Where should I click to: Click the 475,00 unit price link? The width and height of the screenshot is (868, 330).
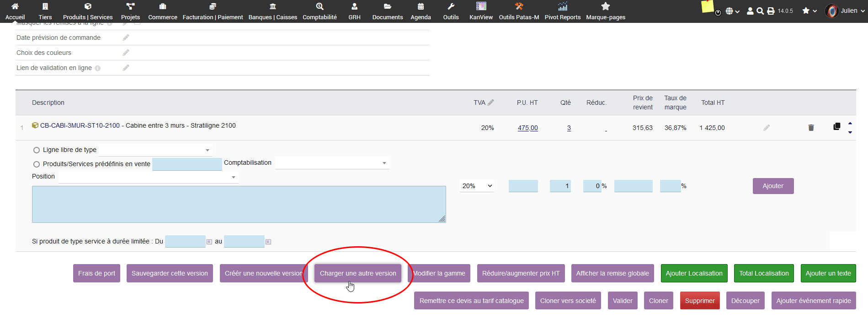(527, 128)
